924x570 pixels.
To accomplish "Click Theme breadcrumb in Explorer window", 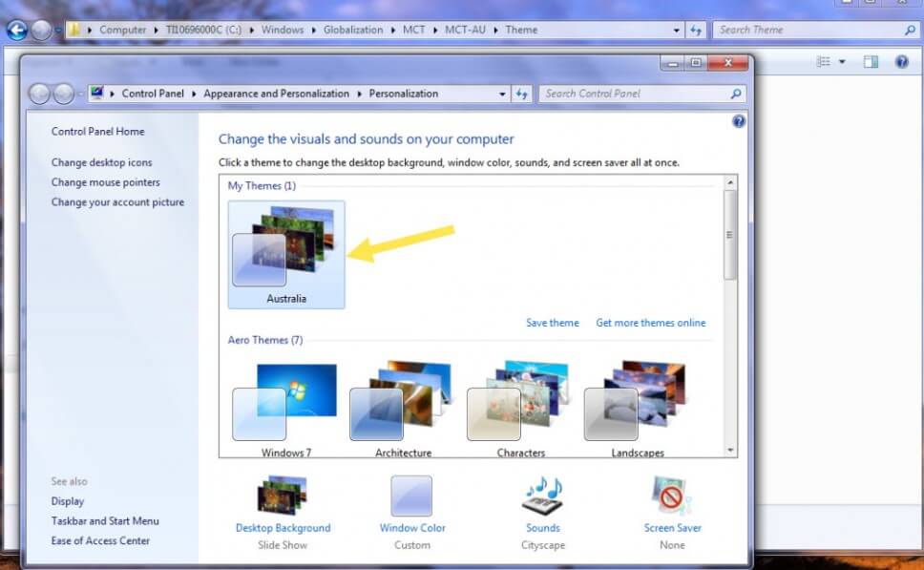I will pyautogui.click(x=521, y=30).
